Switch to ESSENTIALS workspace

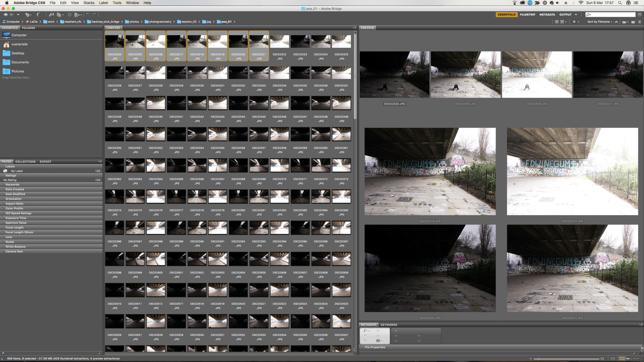click(x=506, y=15)
